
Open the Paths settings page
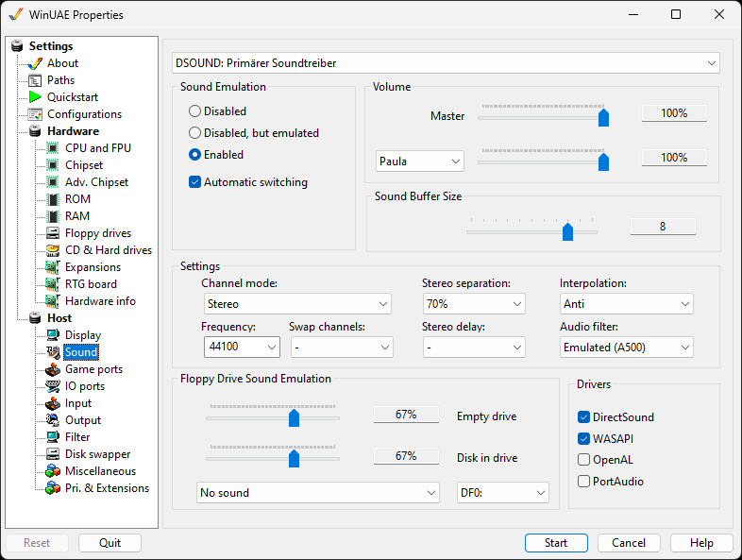point(60,80)
